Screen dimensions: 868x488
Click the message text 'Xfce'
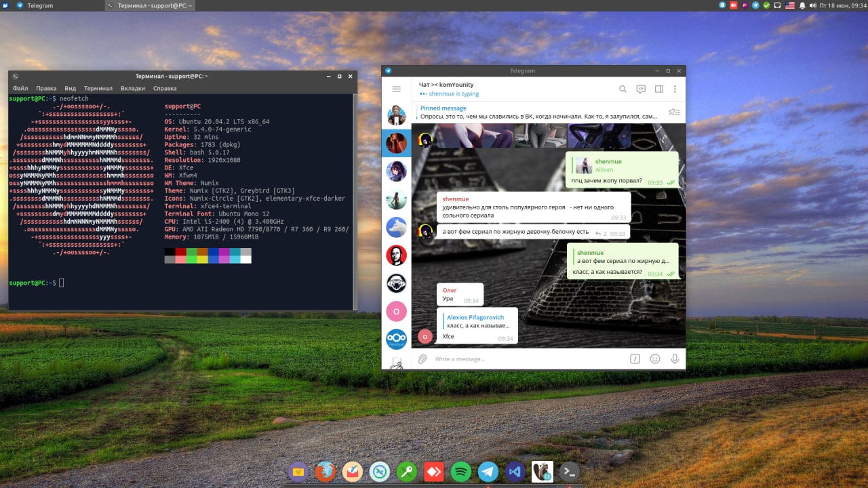tap(448, 336)
